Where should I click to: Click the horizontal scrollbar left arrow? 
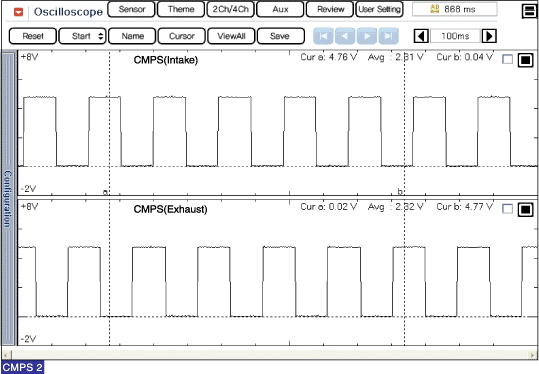click(x=6, y=354)
